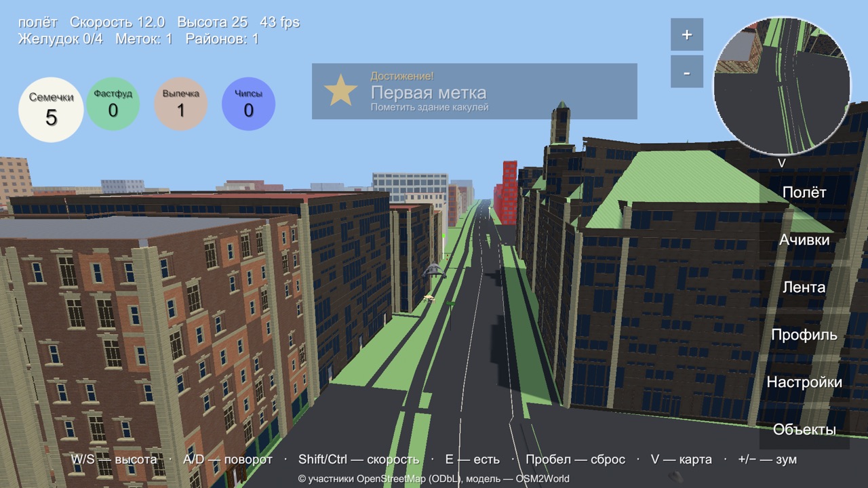The image size is (868, 488).
Task: Open the Полёт menu item
Action: tap(804, 192)
